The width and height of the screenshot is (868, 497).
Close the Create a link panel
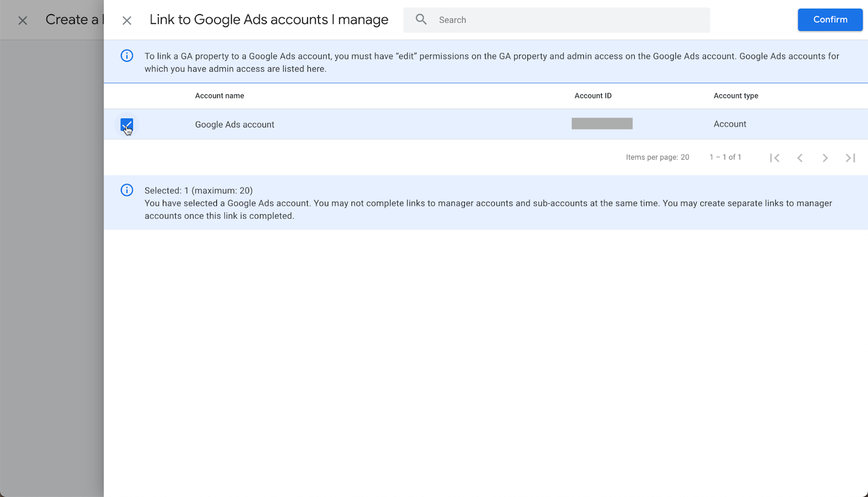23,21
